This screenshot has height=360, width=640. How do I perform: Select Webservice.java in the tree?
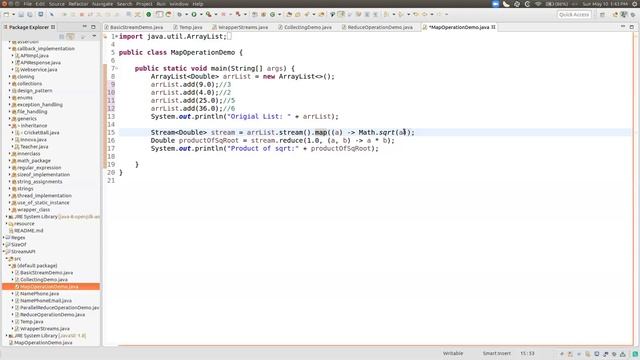coord(39,70)
